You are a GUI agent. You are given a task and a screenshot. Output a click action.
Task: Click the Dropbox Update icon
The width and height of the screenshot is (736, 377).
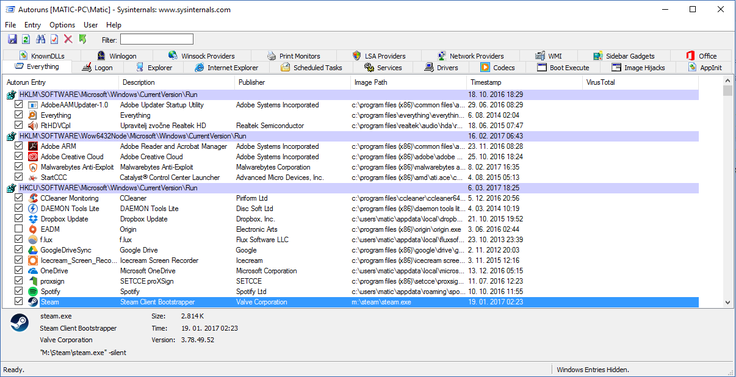point(32,219)
